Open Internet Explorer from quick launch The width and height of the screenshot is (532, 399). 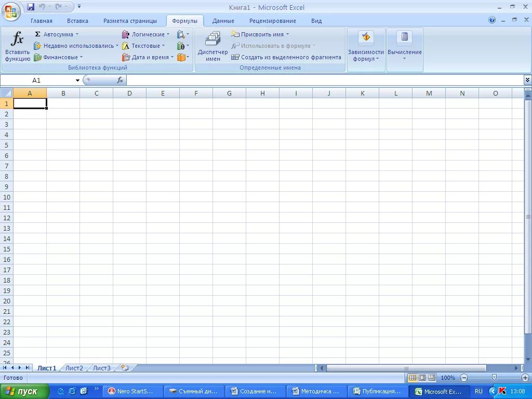point(72,391)
